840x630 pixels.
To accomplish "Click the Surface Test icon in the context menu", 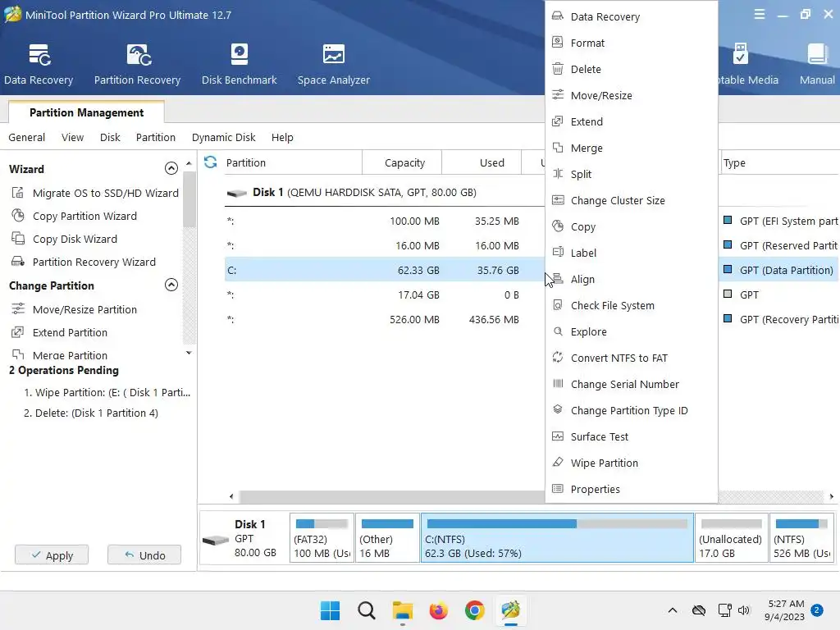I will click(x=558, y=436).
